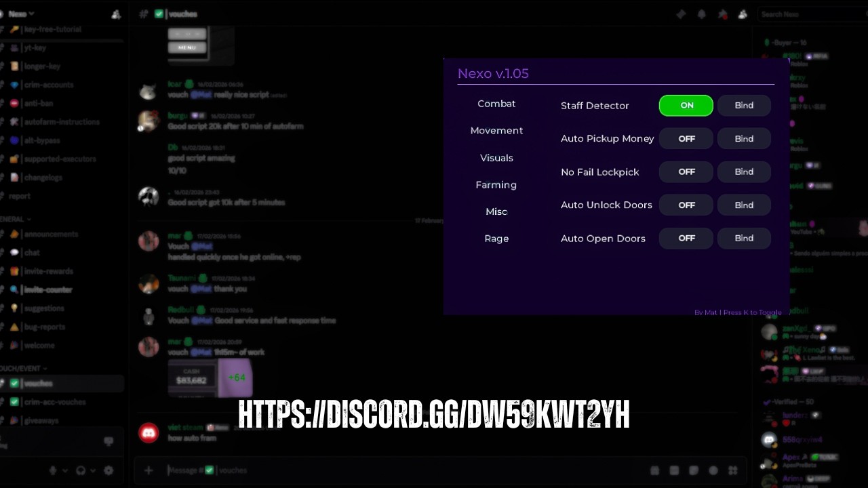Open microphone options dropdown arrow

tap(65, 470)
